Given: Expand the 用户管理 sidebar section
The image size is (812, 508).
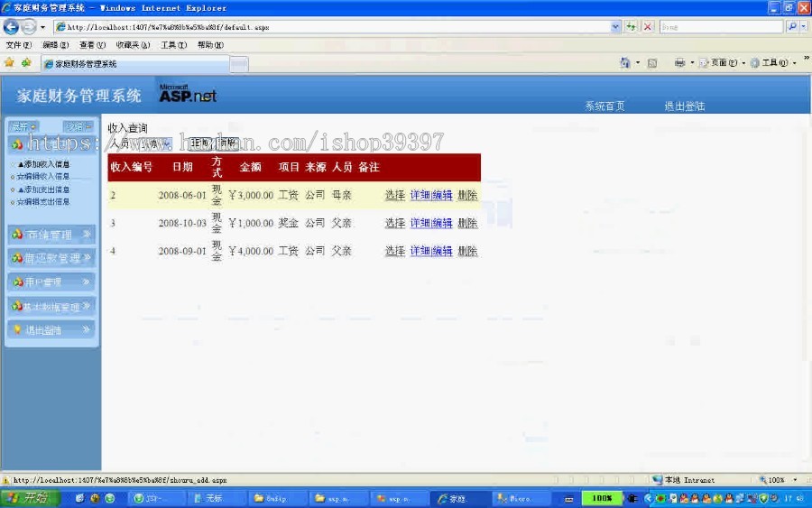Looking at the screenshot, I should [x=51, y=282].
